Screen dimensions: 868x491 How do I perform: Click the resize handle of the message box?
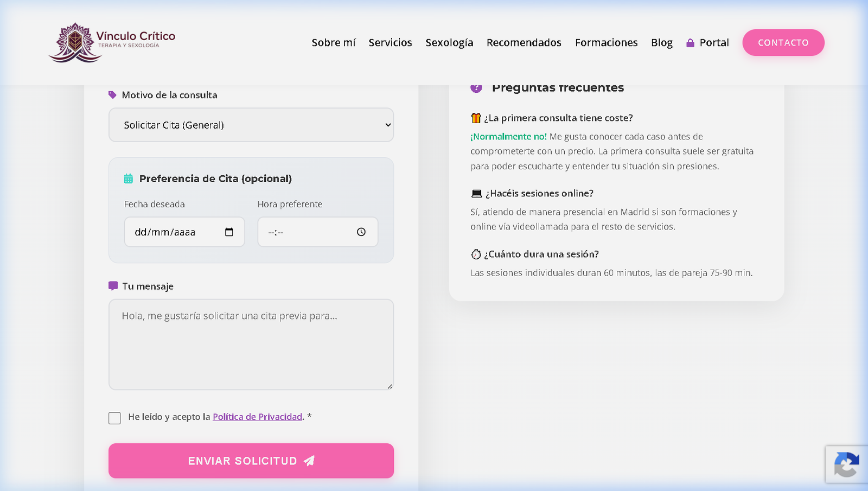[x=390, y=386]
